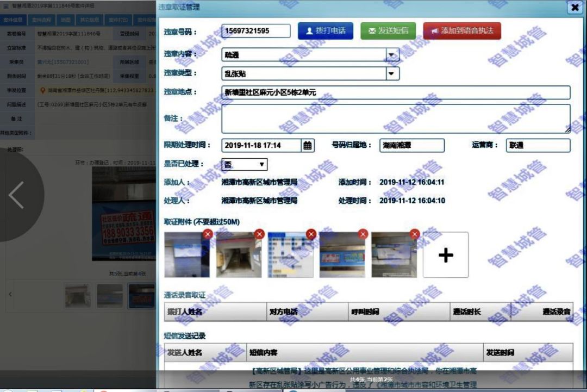Open the first evidence attachment thumbnail
The image size is (587, 392).
187,255
